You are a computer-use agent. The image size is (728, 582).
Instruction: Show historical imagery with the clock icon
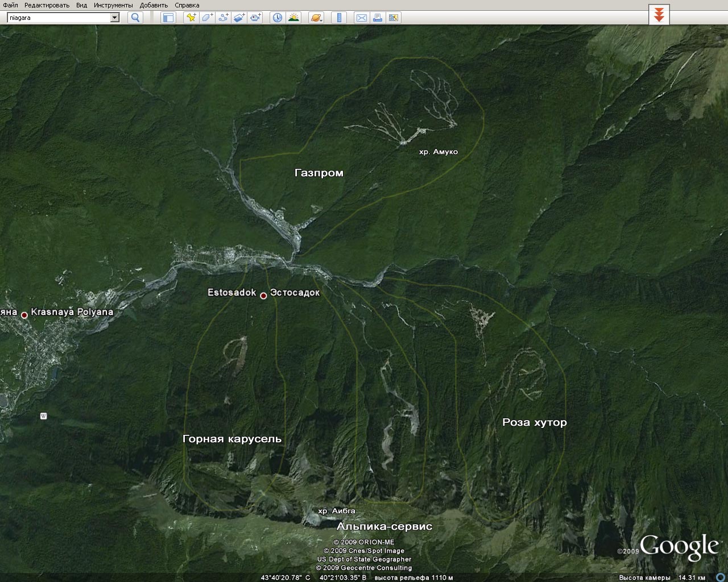(x=277, y=18)
